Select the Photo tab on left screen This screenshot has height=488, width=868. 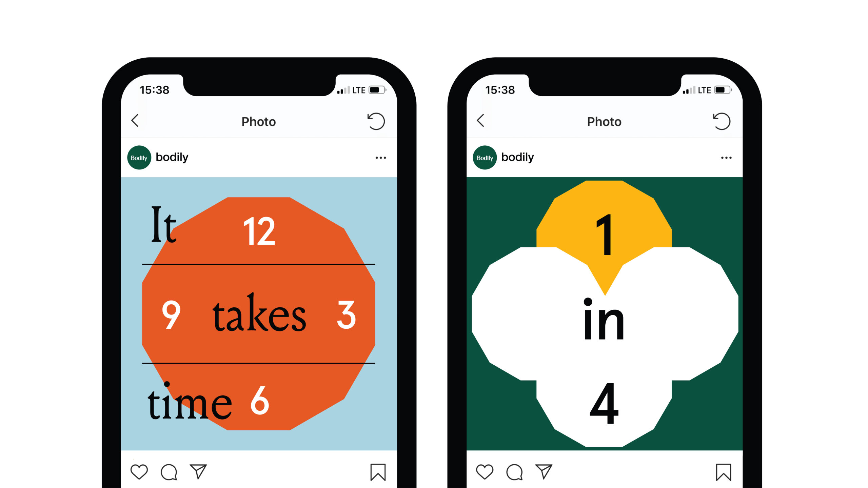259,122
